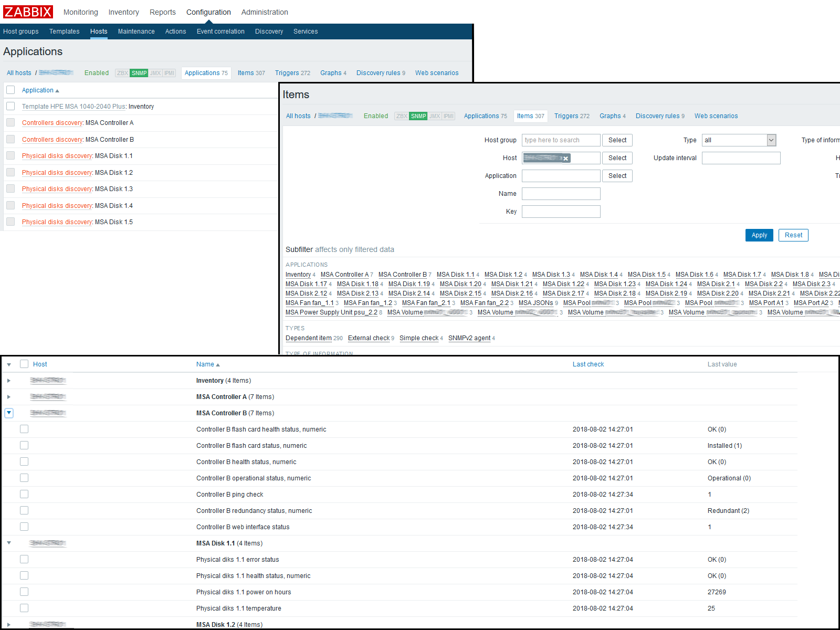Open the Controllers discovery rule link
This screenshot has height=630, width=840.
point(52,122)
